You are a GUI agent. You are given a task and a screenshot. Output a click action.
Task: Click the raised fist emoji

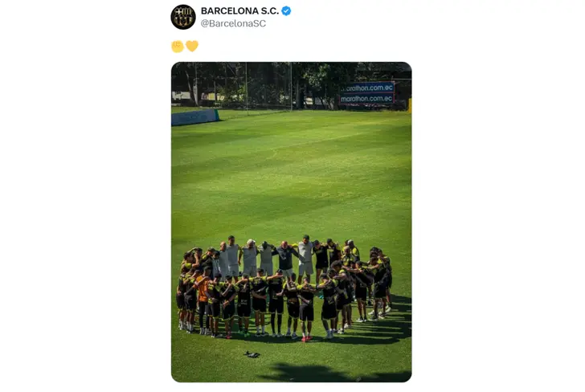(178, 47)
